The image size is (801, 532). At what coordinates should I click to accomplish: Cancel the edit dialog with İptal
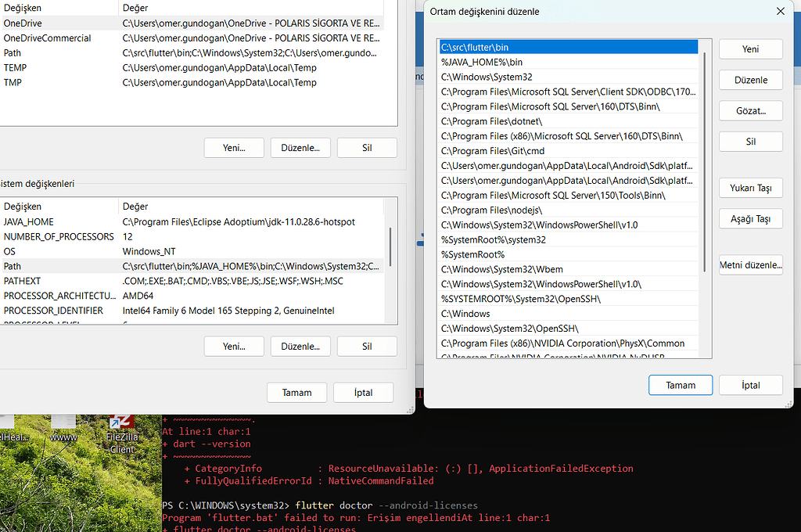click(750, 385)
